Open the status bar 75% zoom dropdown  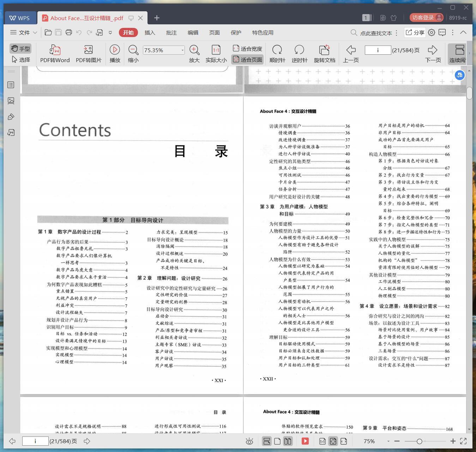[x=388, y=441]
